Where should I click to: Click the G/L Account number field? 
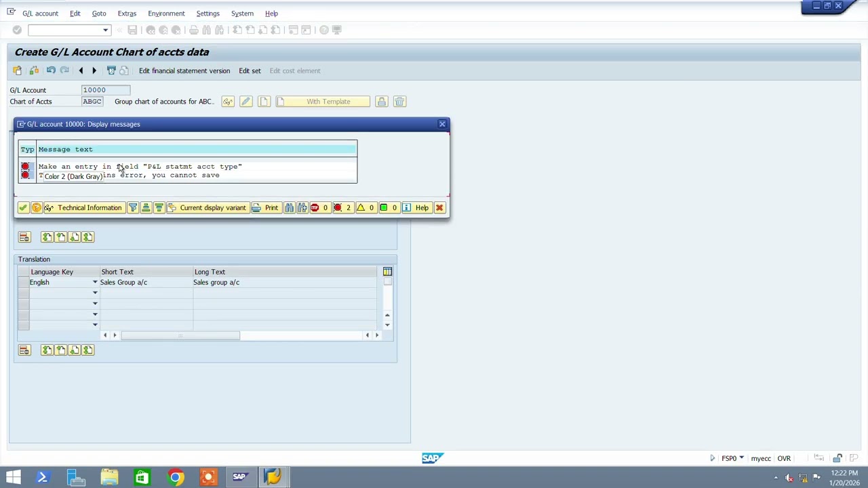tap(105, 90)
